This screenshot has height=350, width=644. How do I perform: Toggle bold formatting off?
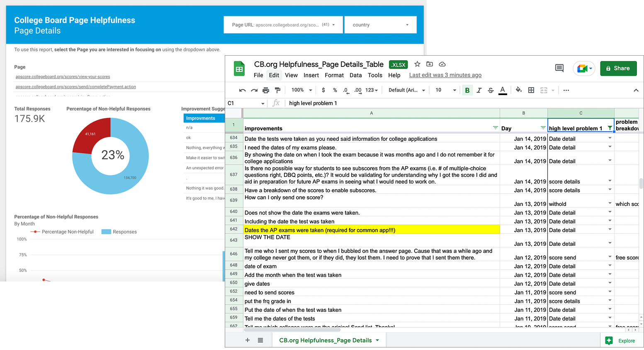(x=467, y=90)
